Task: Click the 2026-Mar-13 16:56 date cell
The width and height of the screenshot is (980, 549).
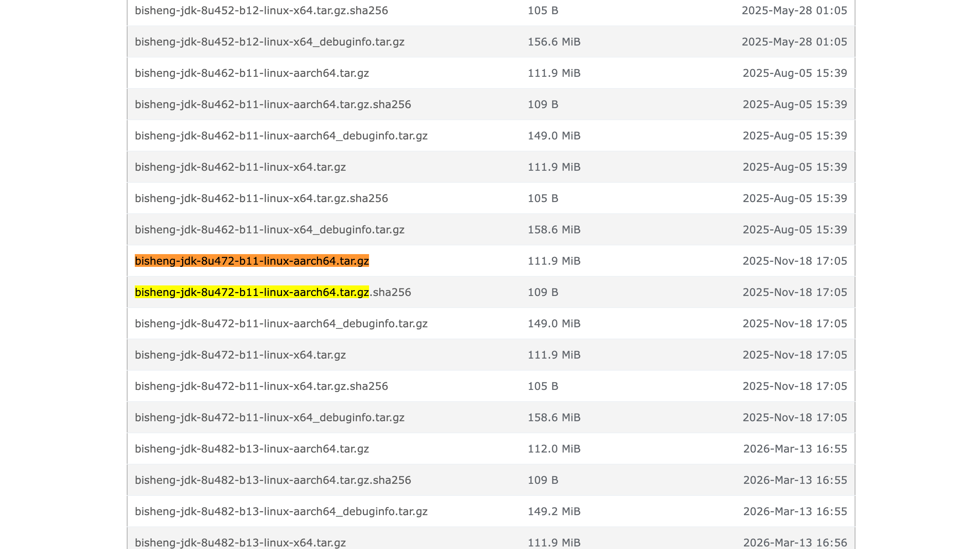Action: (x=795, y=542)
